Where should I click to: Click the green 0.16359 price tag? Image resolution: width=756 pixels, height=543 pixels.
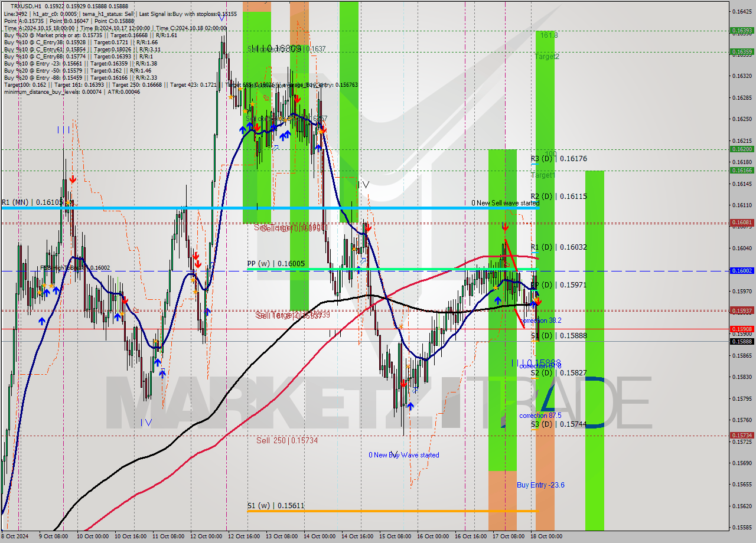click(x=742, y=52)
